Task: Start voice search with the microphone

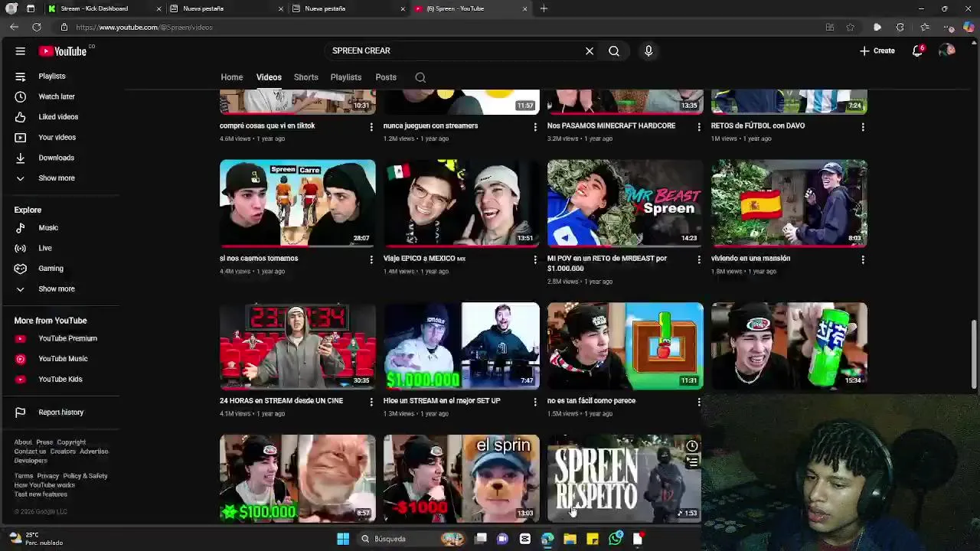Action: 648,51
